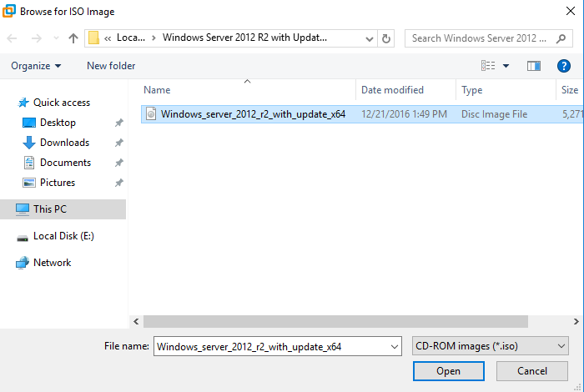Image resolution: width=584 pixels, height=392 pixels.
Task: Click the Cancel button
Action: point(532,371)
